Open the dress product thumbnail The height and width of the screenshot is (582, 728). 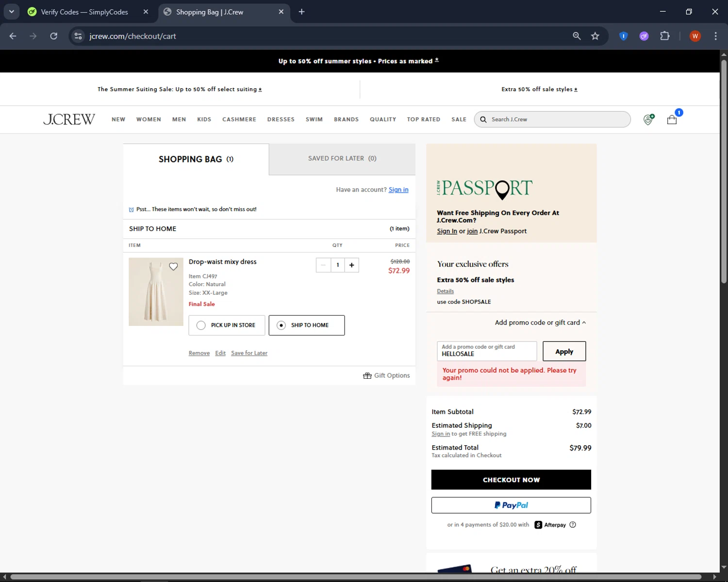[156, 291]
